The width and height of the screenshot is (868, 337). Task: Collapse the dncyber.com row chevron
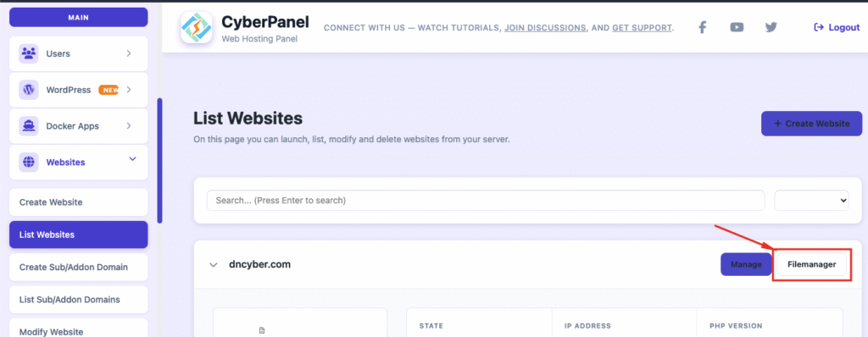213,265
